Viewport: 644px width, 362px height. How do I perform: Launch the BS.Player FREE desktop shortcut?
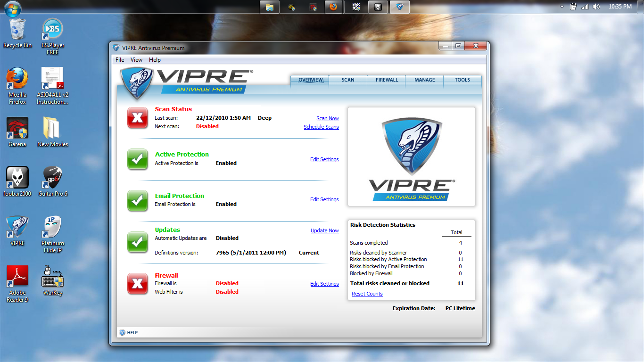tap(53, 37)
